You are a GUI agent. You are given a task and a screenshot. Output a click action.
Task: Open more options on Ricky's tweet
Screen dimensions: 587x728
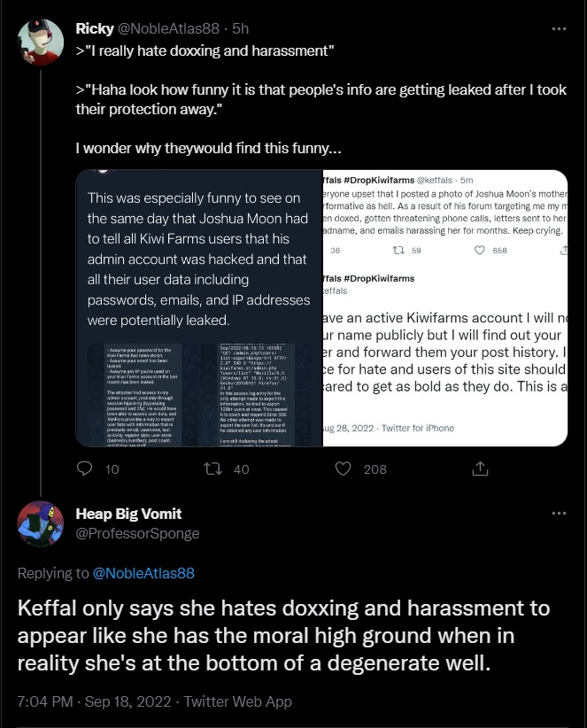pyautogui.click(x=559, y=28)
